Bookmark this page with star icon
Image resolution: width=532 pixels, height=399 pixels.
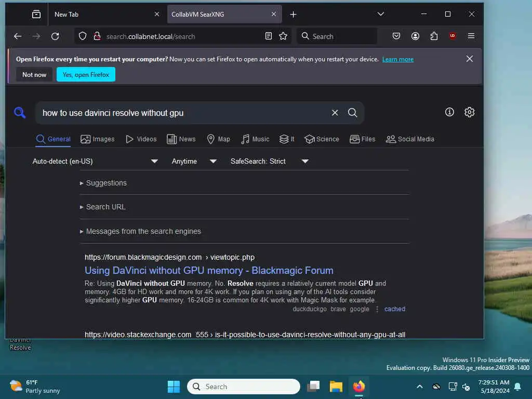click(x=283, y=36)
